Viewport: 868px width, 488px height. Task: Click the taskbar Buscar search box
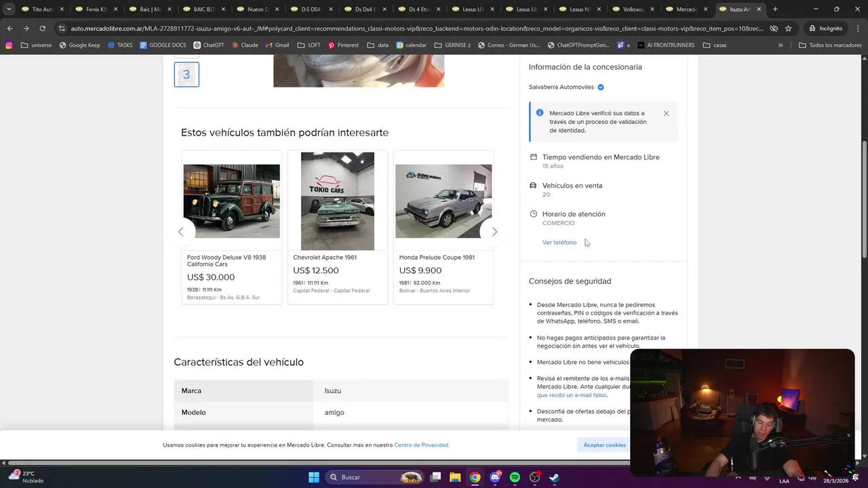[376, 477]
